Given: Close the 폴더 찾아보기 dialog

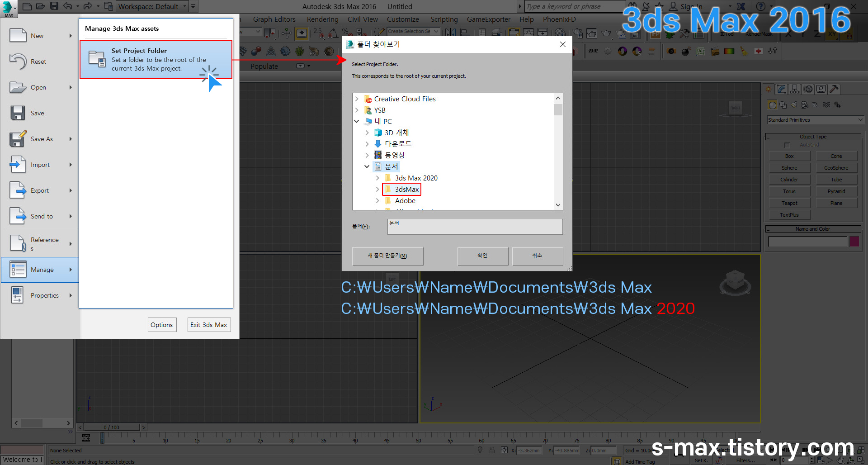Looking at the screenshot, I should click(563, 44).
